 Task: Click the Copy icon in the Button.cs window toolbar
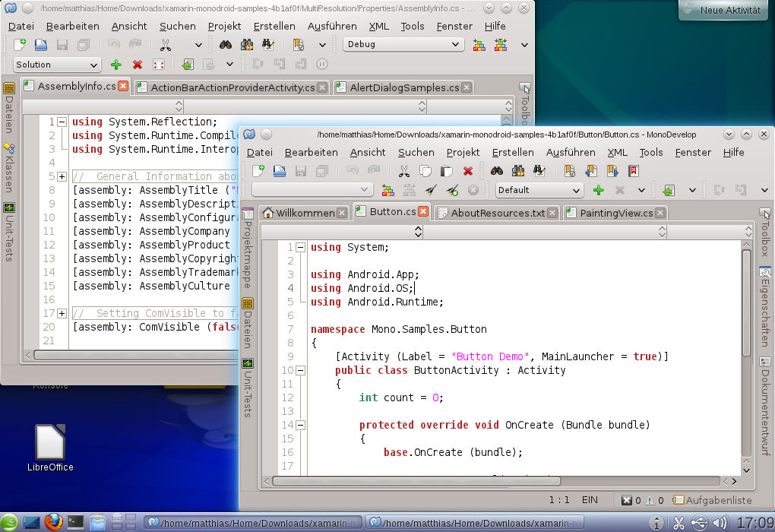425,171
